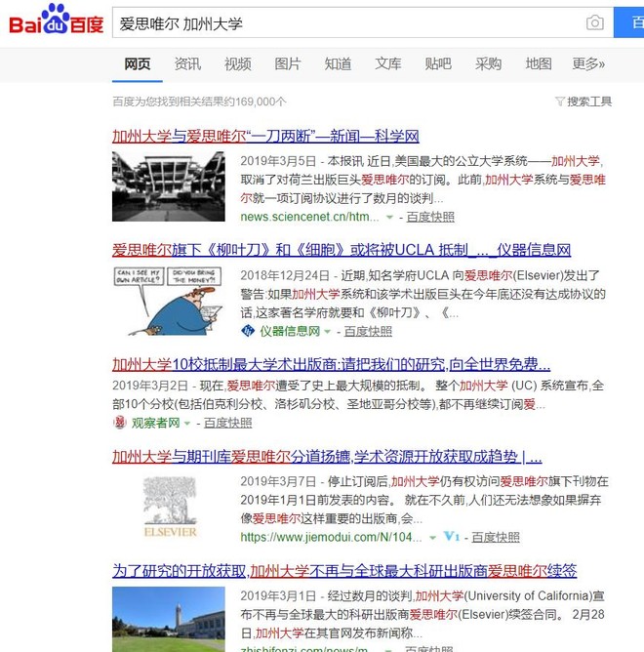Click the date text 2019年3月5日
This screenshot has height=652, width=644.
(278, 161)
